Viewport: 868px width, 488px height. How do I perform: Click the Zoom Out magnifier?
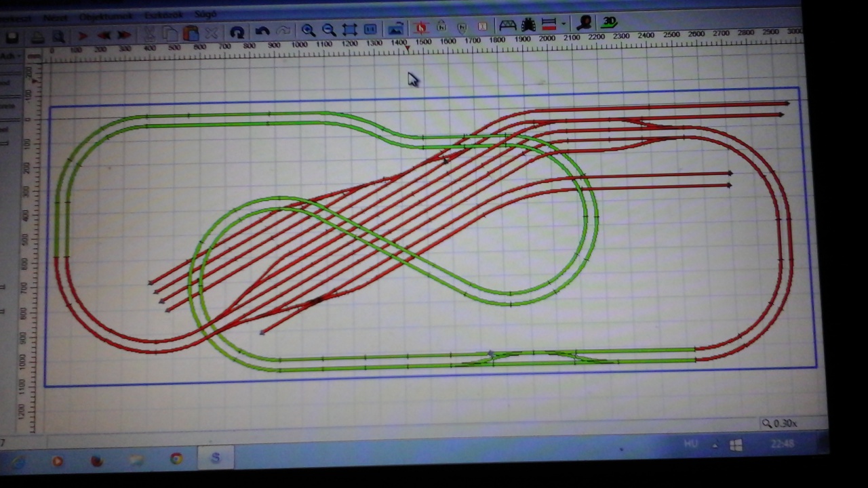[329, 30]
